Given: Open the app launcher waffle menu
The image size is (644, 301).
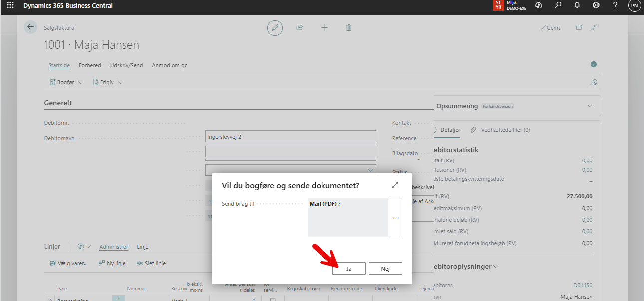Looking at the screenshot, I should (10, 5).
